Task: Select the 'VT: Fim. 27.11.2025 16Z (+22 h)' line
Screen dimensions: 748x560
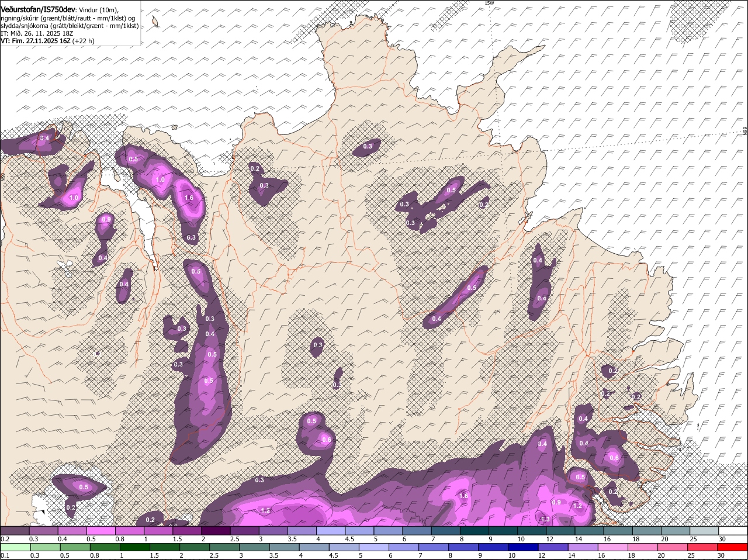Action: 47,41
